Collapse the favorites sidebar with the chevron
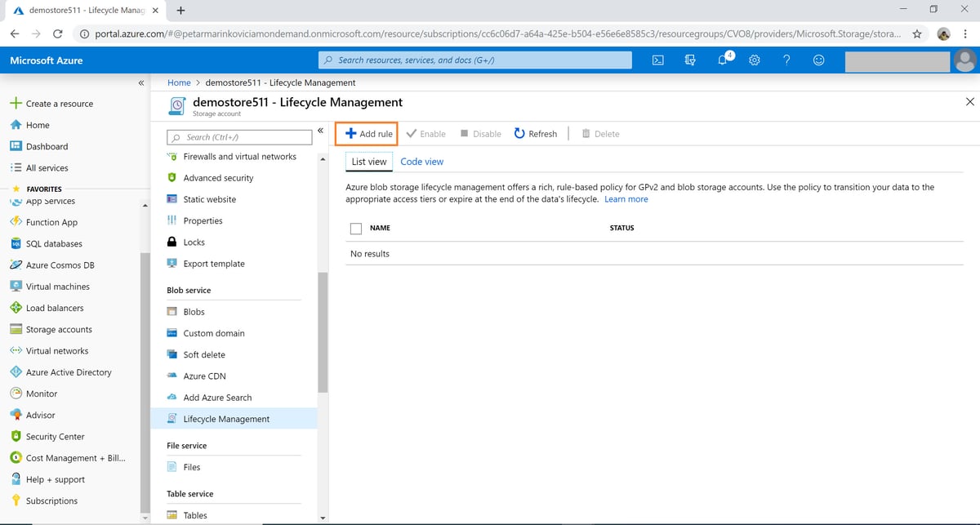The width and height of the screenshot is (980, 525). point(140,82)
